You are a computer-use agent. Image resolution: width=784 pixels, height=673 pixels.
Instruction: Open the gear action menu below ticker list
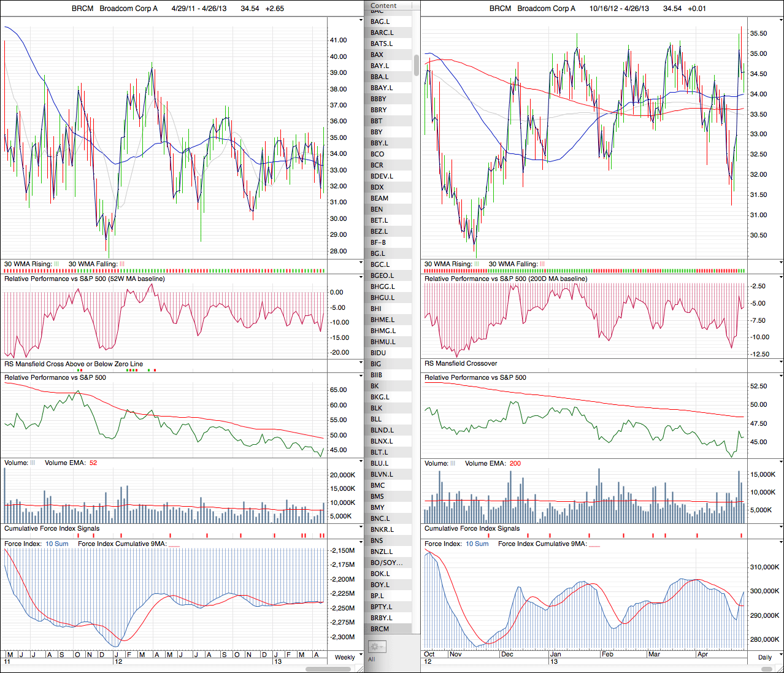377,647
